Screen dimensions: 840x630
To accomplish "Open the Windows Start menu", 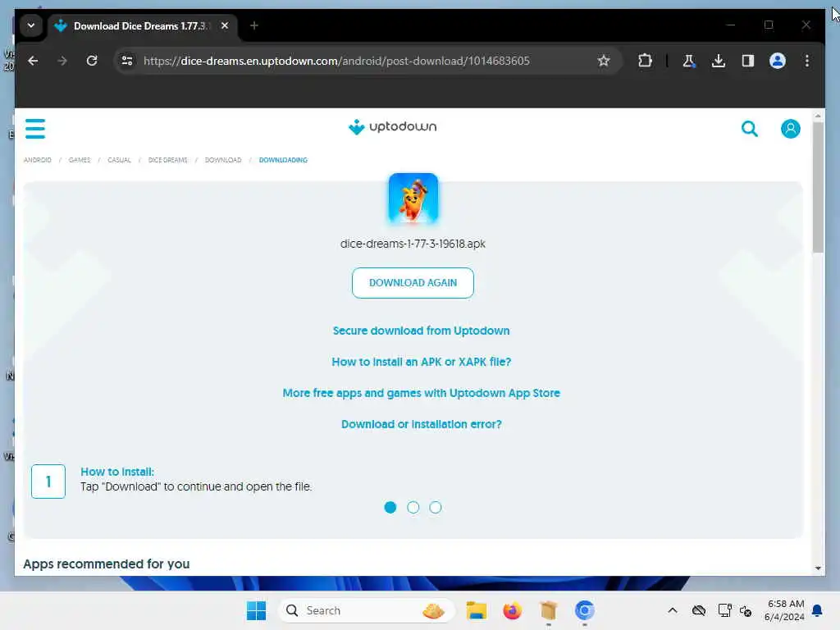I will tap(256, 610).
